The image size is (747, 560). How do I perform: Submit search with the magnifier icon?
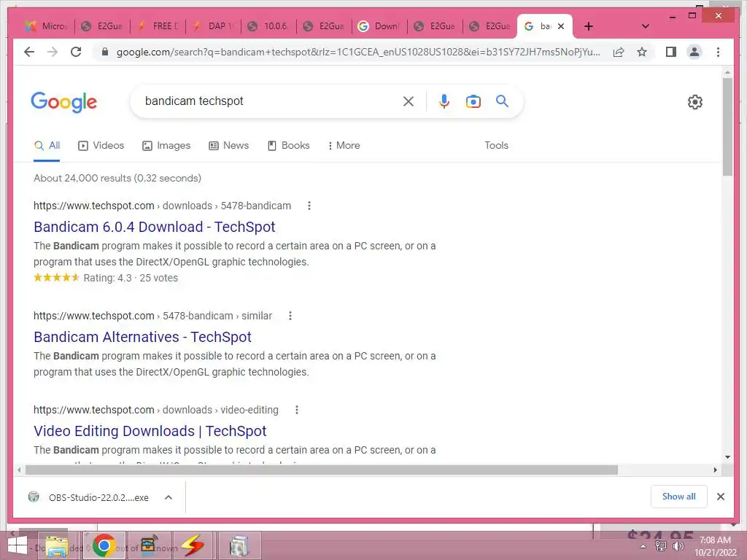[x=502, y=101]
